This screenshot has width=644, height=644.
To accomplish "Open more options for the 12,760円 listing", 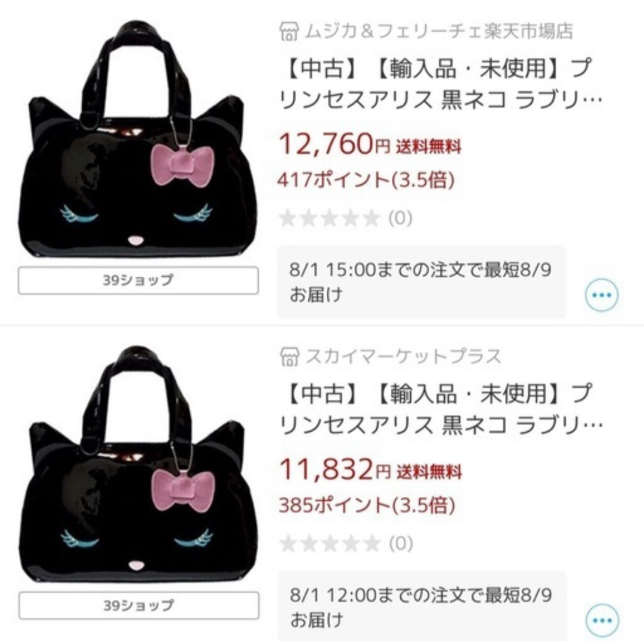I will pos(601,295).
